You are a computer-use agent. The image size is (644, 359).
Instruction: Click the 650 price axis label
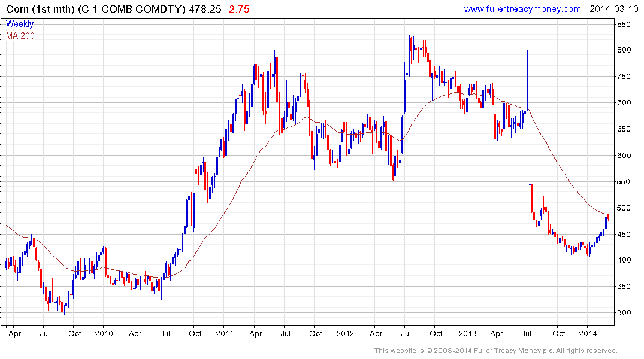tap(624, 129)
